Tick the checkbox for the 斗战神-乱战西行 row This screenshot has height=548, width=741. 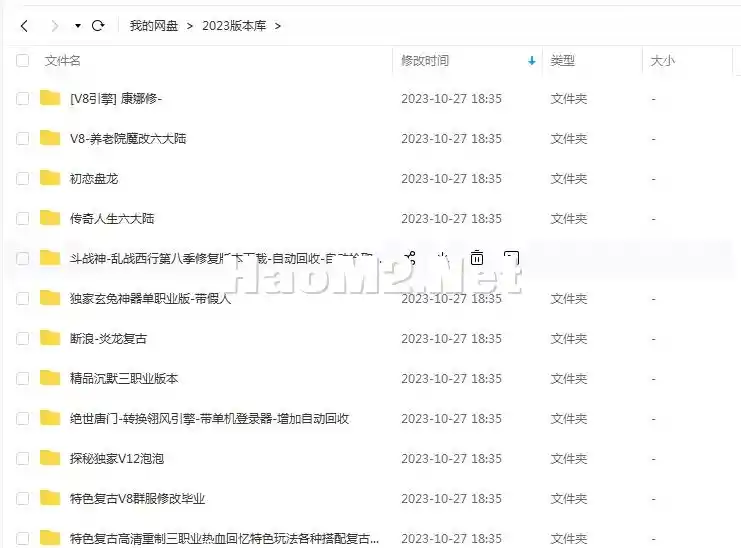tap(23, 258)
